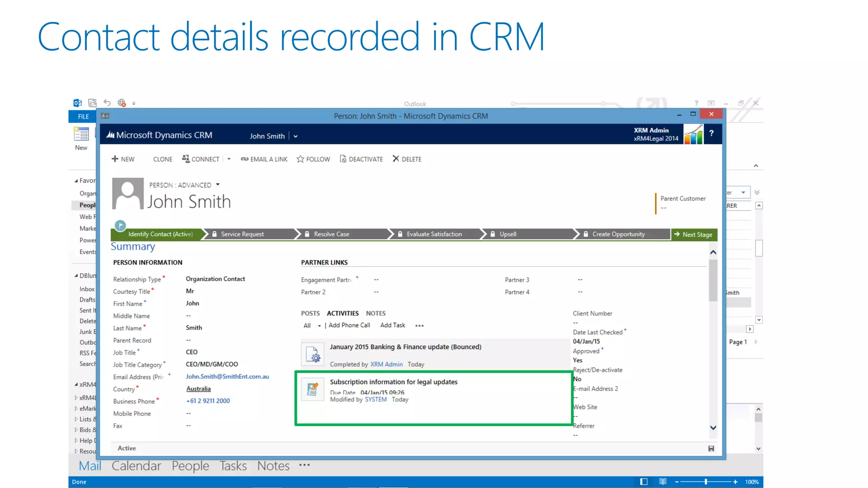Click the XRM Admin chart logo
Viewport: 868px width, 488px height.
[x=693, y=134]
